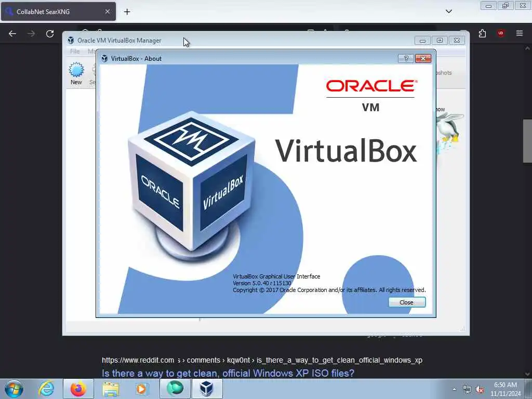This screenshot has width=532, height=399.
Task: Select the New machine toolbar icon
Action: (x=76, y=73)
